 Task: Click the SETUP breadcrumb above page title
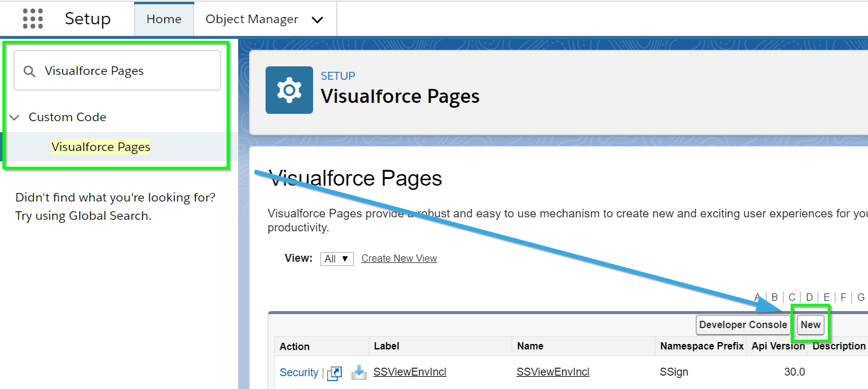(338, 76)
